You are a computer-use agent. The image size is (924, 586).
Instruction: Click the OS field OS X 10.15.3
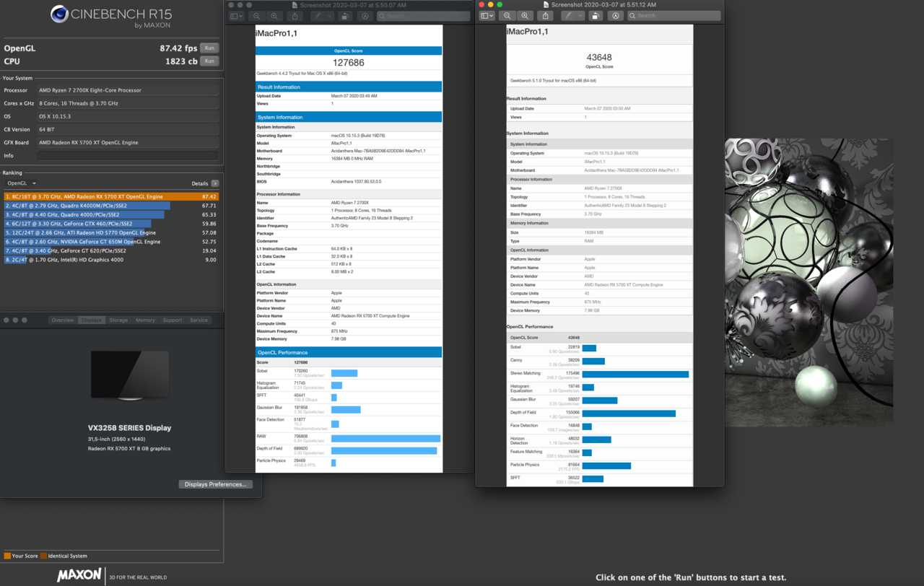(128, 116)
